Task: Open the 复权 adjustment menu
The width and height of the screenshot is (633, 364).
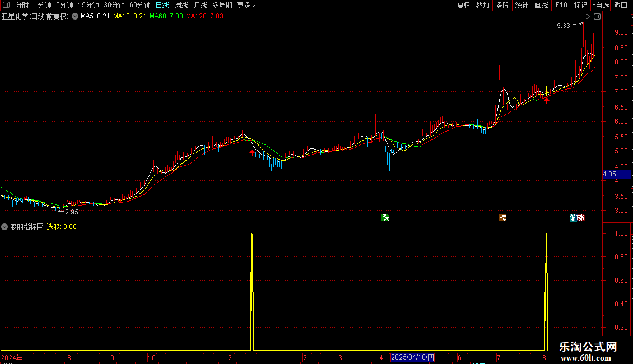Action: [463, 5]
